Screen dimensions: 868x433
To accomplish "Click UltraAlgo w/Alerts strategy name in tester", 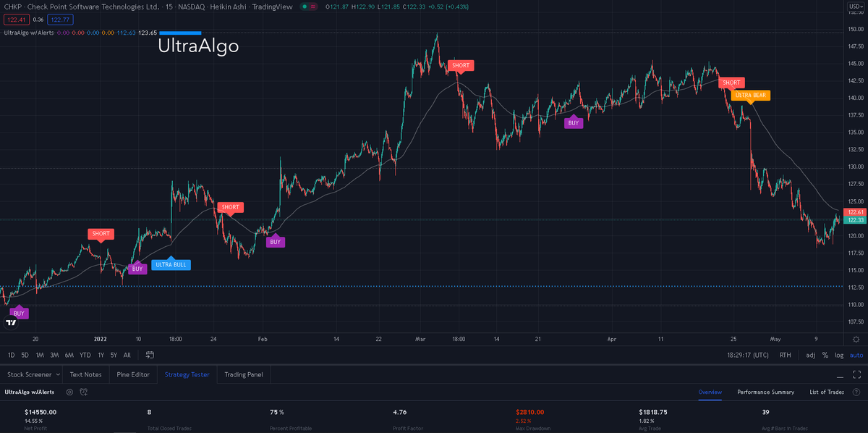I will [x=30, y=392].
